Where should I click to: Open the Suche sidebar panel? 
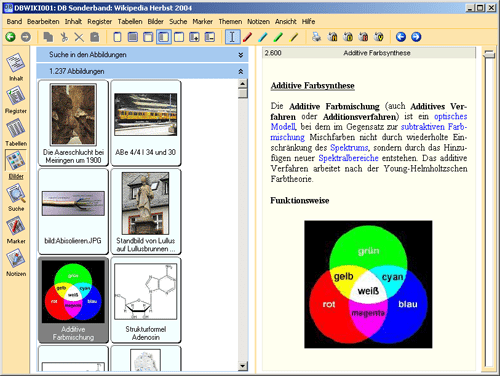pyautogui.click(x=16, y=197)
